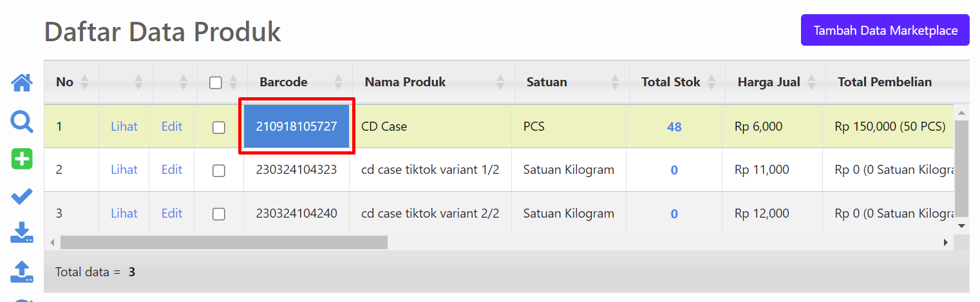The image size is (980, 302).
Task: Sort by Harga Jual column arrows
Action: tap(811, 82)
